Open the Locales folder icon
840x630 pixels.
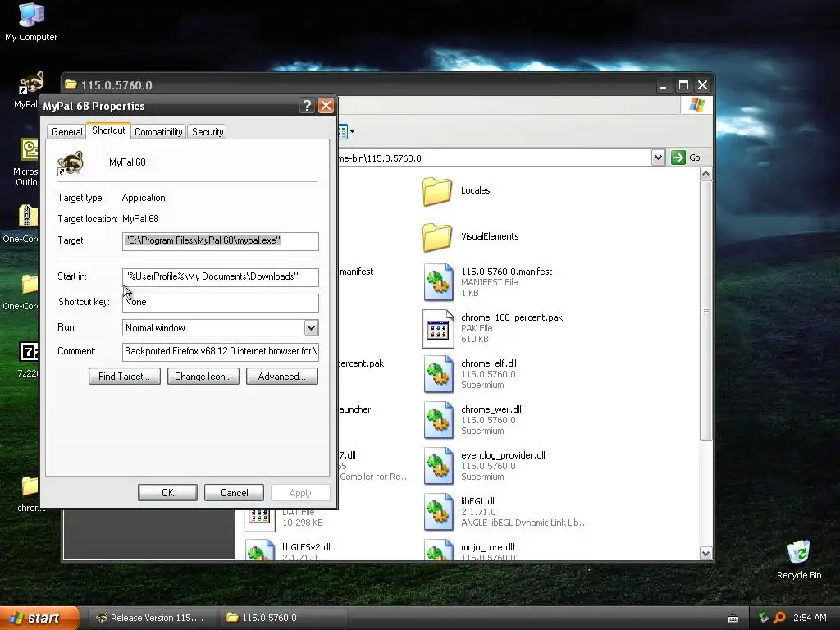(437, 191)
